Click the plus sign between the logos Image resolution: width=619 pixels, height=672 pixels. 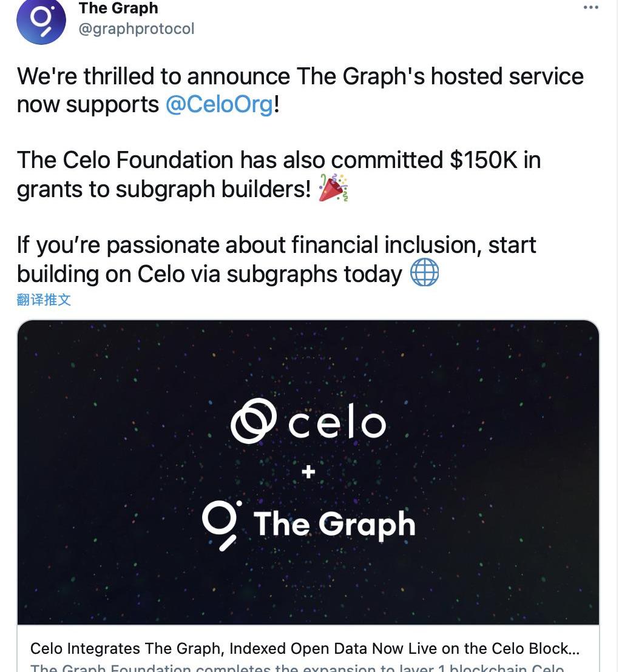308,472
